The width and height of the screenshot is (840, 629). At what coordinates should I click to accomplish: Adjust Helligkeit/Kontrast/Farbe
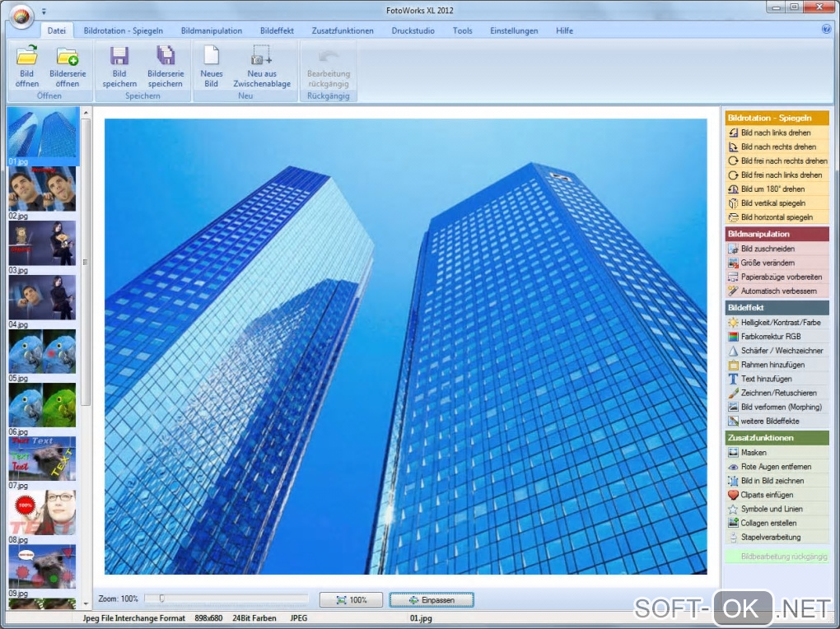[777, 323]
